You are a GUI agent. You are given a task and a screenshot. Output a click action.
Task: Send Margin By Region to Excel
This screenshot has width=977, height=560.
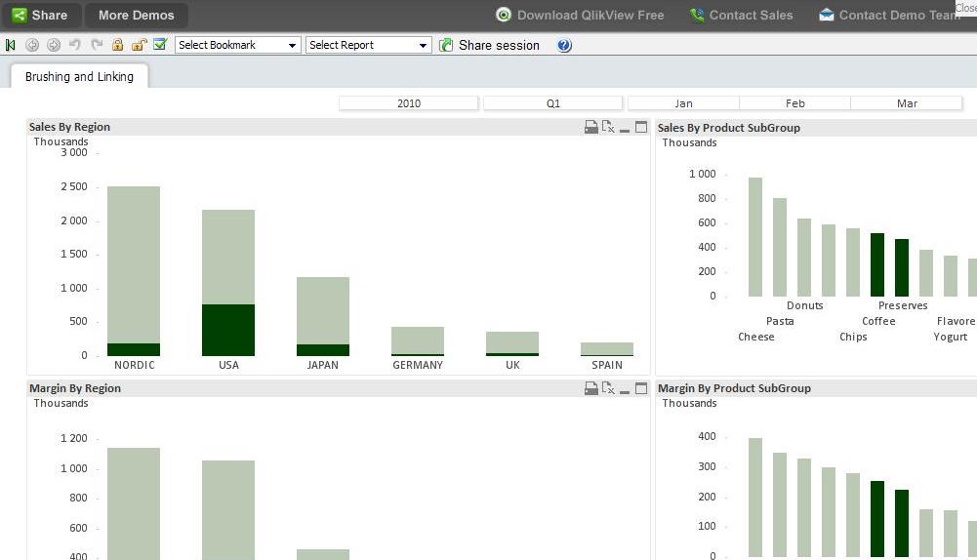coord(608,388)
